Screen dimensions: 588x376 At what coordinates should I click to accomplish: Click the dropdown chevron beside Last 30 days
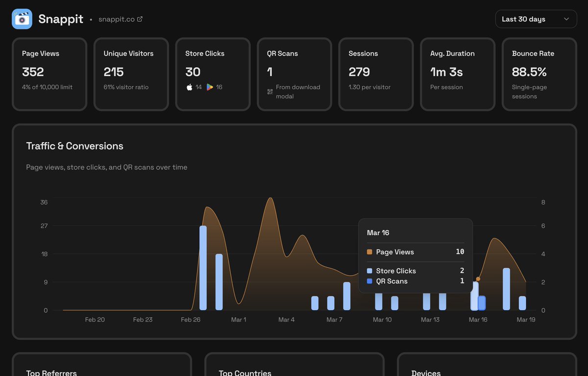566,19
